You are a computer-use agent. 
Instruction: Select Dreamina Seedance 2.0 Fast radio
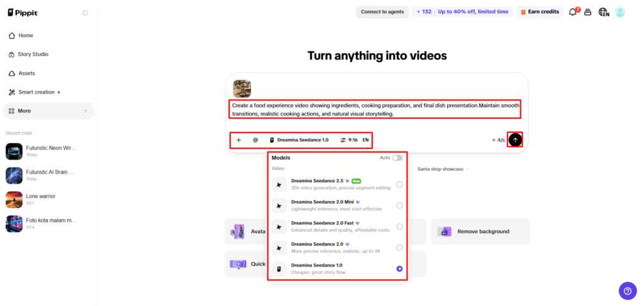(x=399, y=226)
